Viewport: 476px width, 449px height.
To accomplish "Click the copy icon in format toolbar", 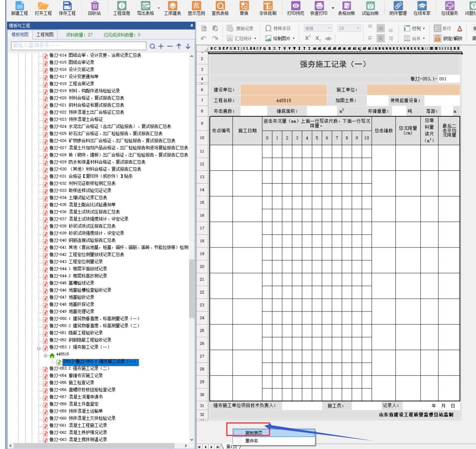I will click(204, 28).
